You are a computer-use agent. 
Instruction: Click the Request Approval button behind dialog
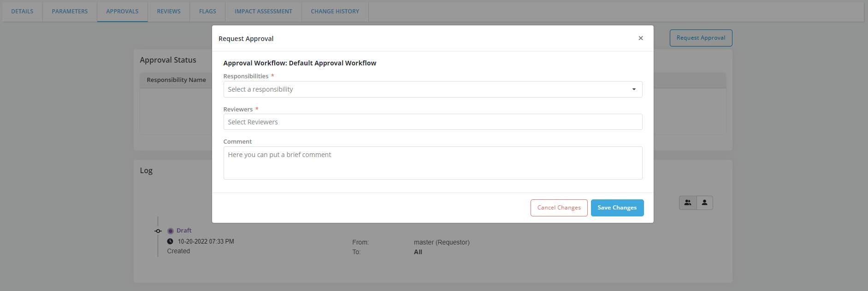701,38
